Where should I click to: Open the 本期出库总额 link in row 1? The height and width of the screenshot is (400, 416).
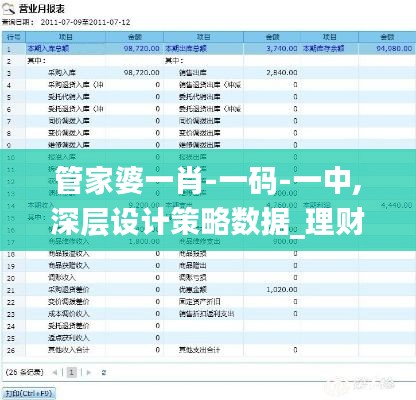pos(186,49)
